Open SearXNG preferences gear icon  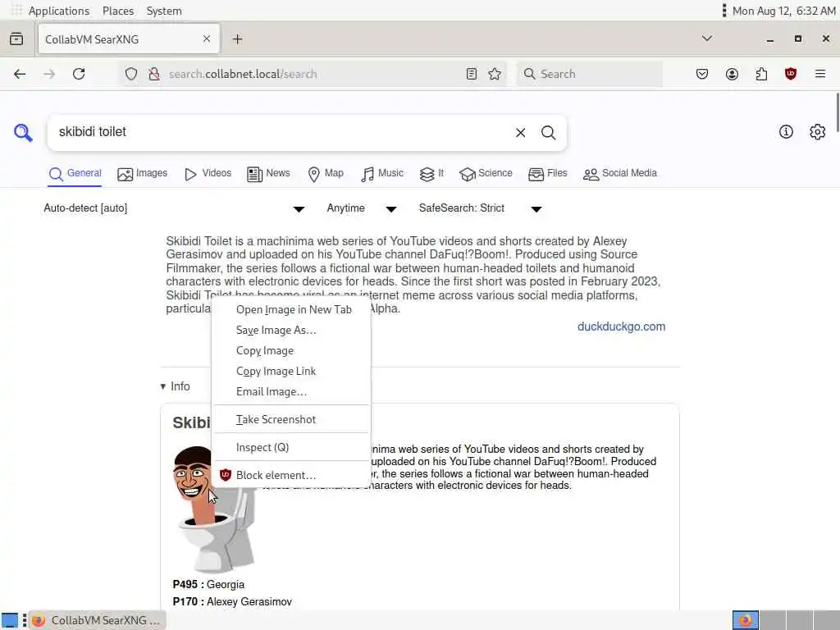coord(817,132)
